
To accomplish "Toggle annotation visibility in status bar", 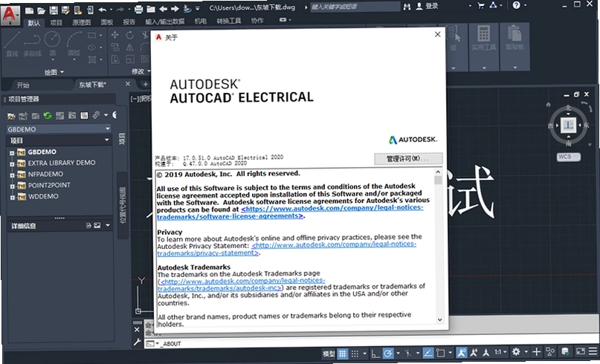I will point(462,353).
